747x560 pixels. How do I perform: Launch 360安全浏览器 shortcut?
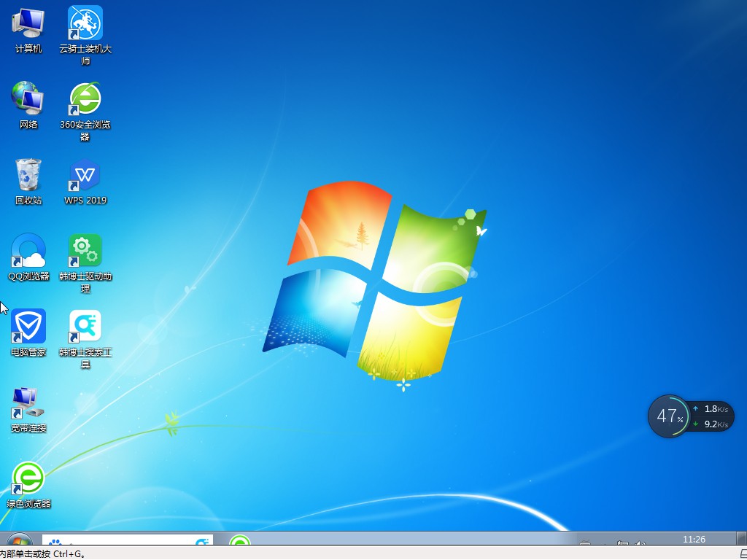click(85, 112)
